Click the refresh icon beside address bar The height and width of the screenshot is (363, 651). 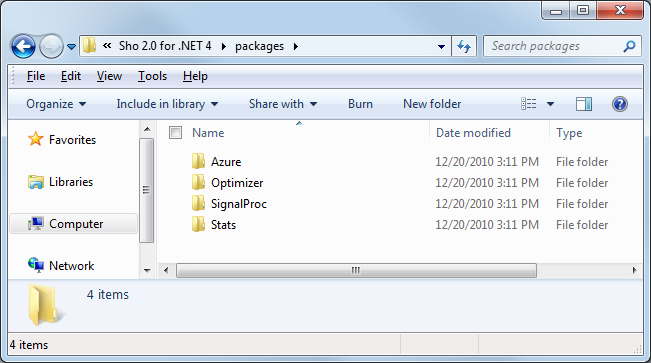click(464, 46)
